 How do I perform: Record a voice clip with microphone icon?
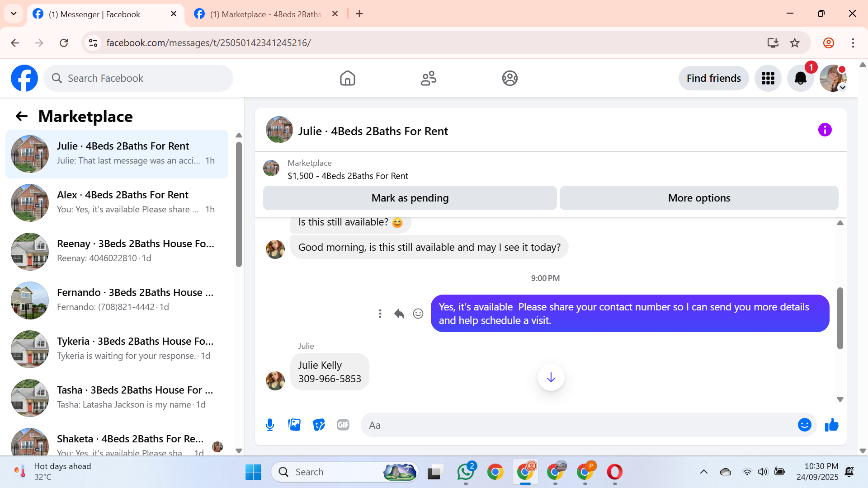coord(270,425)
